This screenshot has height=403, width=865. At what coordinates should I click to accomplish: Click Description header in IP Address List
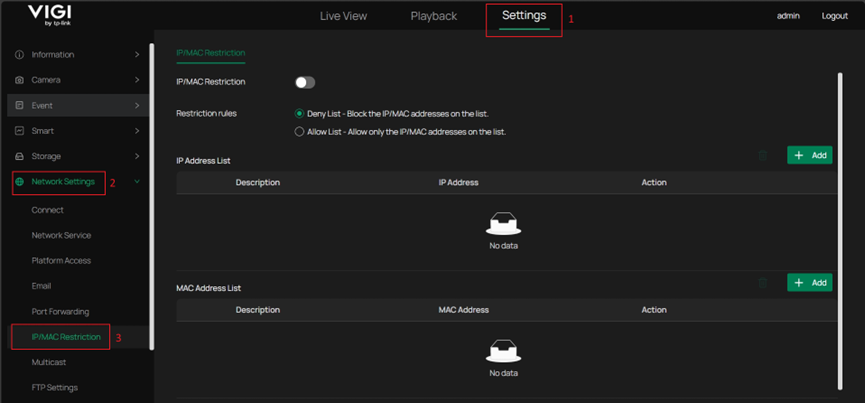[258, 182]
